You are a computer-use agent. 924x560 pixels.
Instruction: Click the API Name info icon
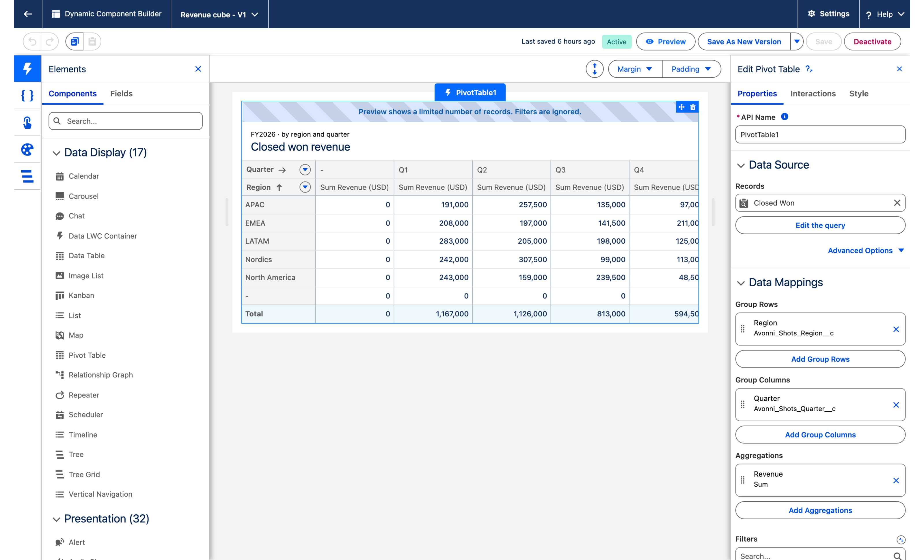tap(785, 117)
